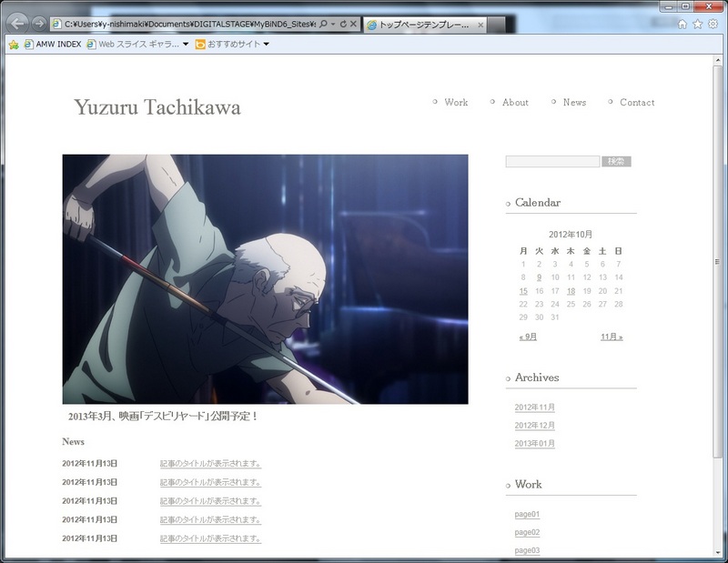Click the browser Back arrow button
The image size is (728, 563).
17,24
